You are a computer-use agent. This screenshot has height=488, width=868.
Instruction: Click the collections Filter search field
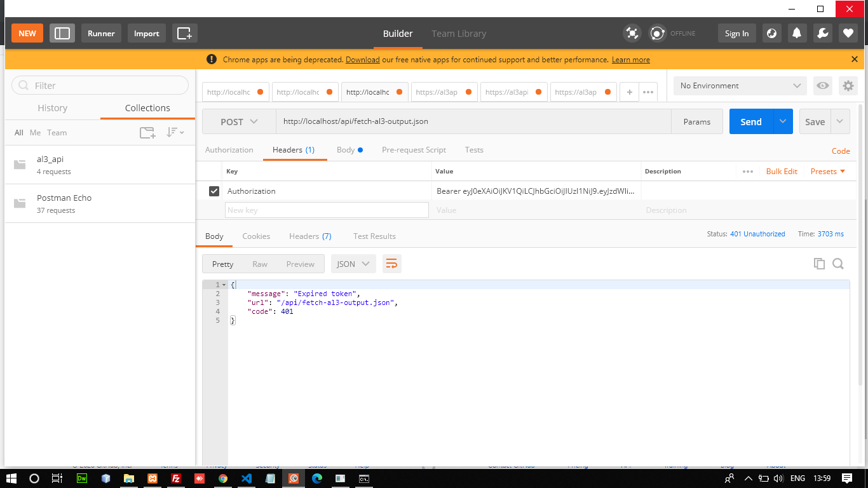[100, 85]
